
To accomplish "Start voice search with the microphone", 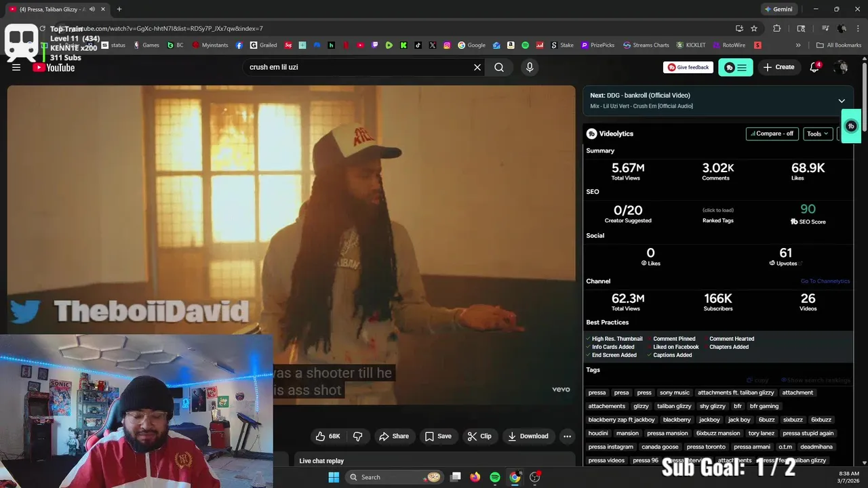I will pos(530,67).
